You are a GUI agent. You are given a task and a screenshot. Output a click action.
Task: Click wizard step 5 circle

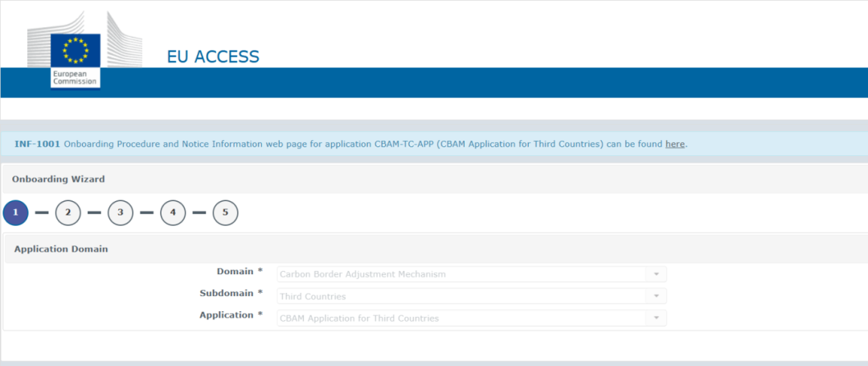tap(225, 212)
